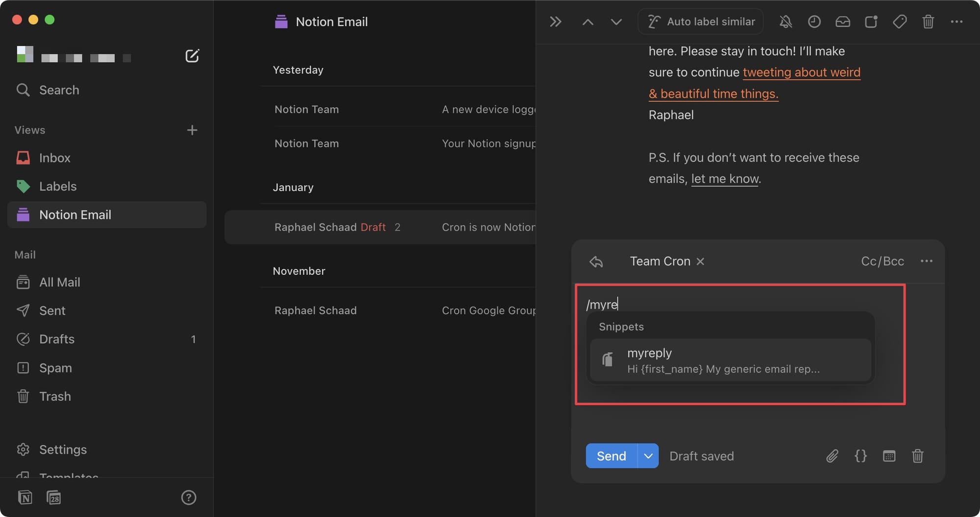Image resolution: width=980 pixels, height=517 pixels.
Task: Click the reply type arrow icon
Action: click(596, 261)
